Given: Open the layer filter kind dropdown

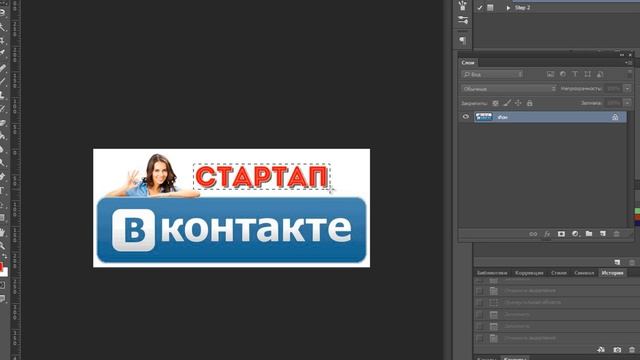Looking at the screenshot, I should (492, 74).
